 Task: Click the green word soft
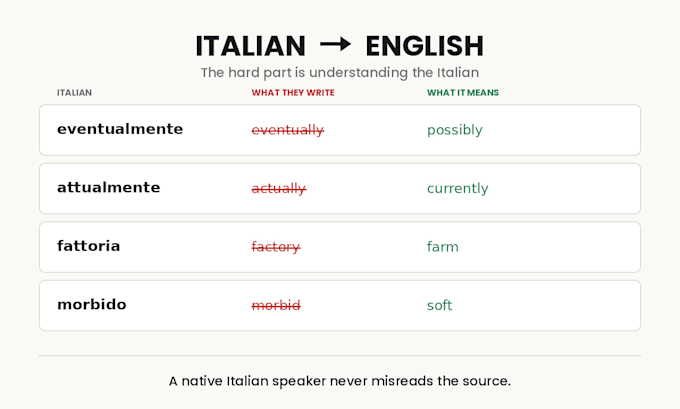tap(439, 305)
